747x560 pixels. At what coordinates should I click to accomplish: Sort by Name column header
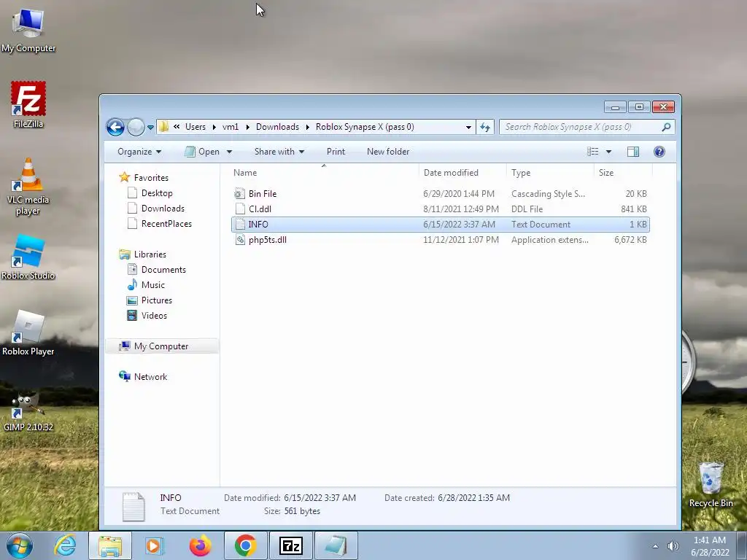324,173
